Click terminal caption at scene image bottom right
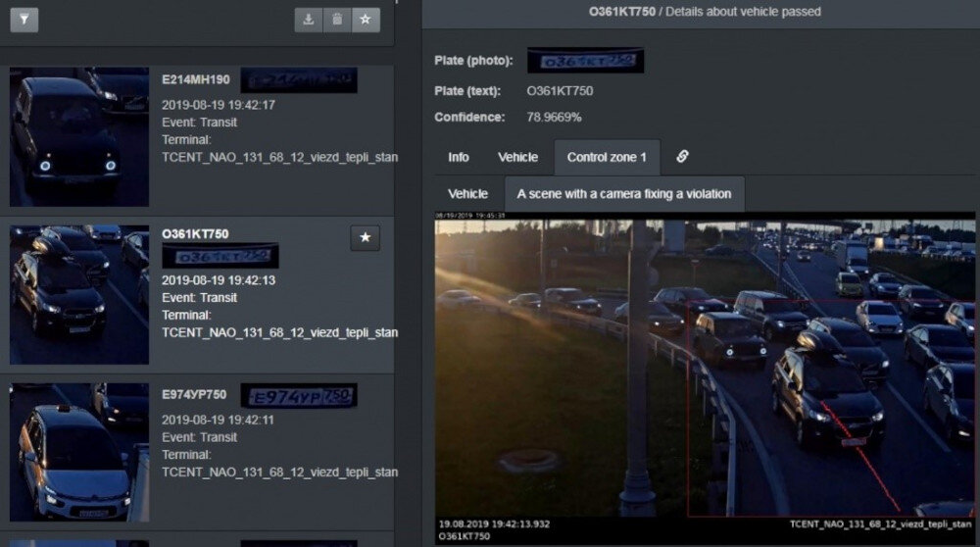Screen dimensions: 980x547 coord(881,523)
